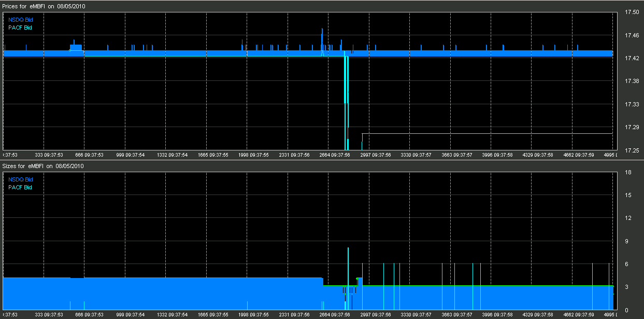Click the 17.38 price axis label

coord(632,81)
